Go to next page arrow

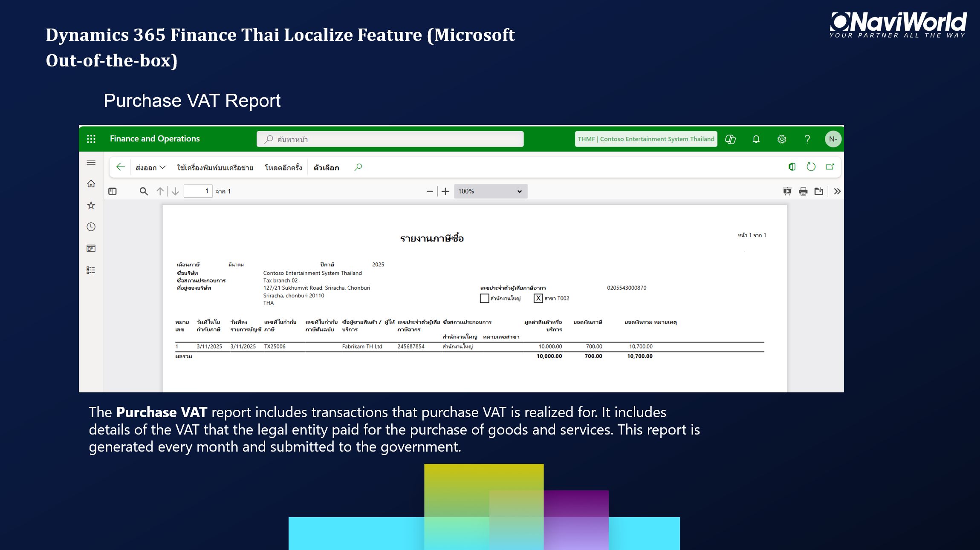tap(175, 191)
